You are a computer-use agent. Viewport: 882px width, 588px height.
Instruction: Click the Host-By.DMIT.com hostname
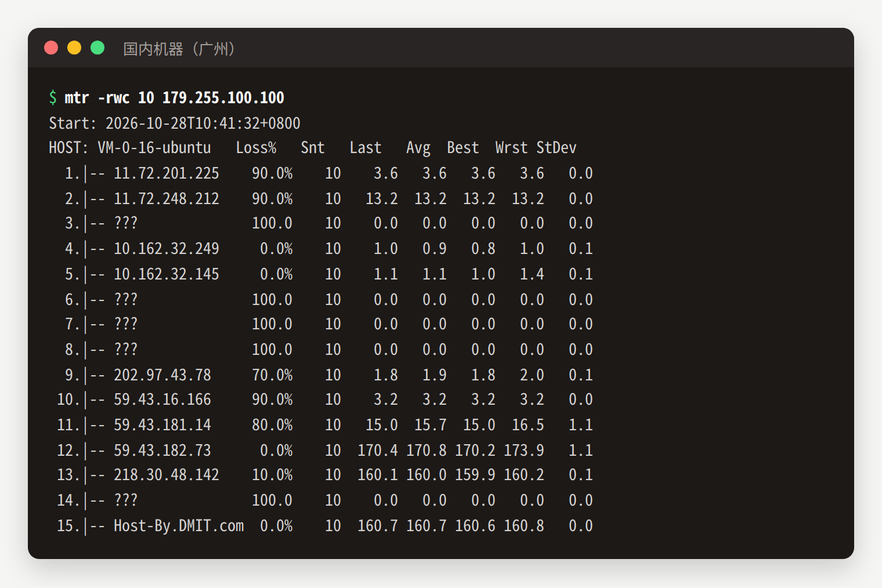coord(179,526)
